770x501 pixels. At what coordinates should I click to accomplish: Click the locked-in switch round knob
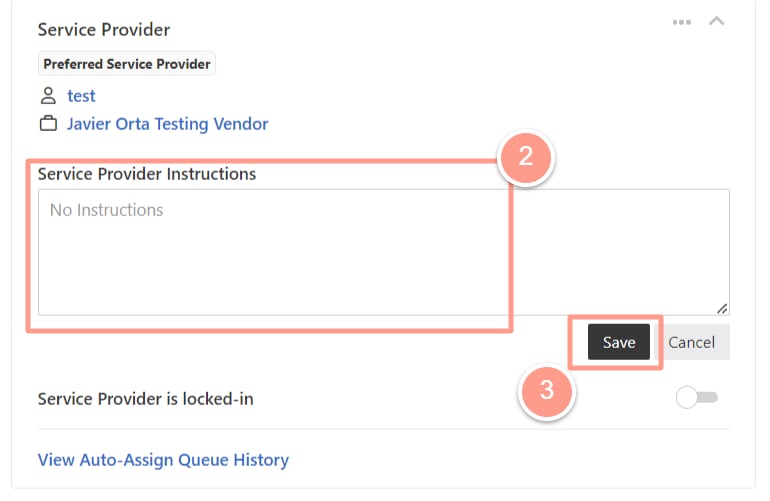tap(687, 397)
